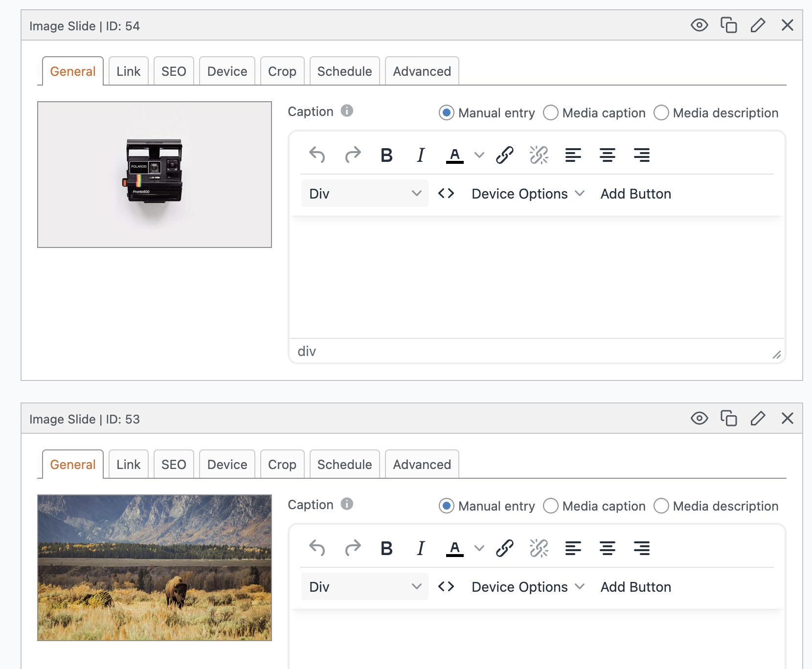The width and height of the screenshot is (812, 669).
Task: Duplicate Image Slide ID 54
Action: pyautogui.click(x=729, y=25)
